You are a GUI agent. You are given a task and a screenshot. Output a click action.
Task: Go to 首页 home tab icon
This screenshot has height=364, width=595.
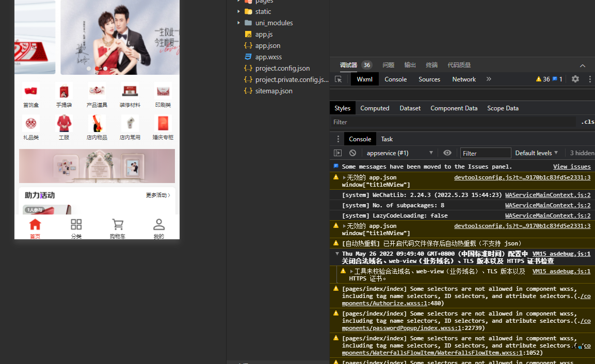35,224
